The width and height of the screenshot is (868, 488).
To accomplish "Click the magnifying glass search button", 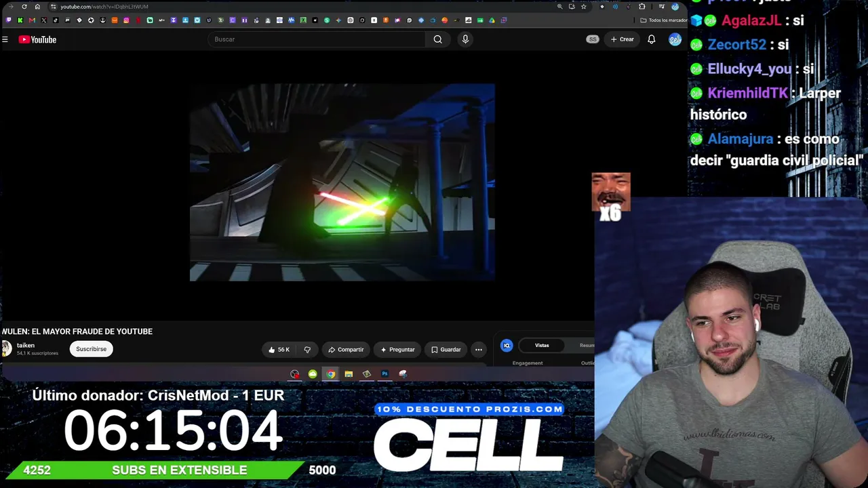I will tap(438, 39).
